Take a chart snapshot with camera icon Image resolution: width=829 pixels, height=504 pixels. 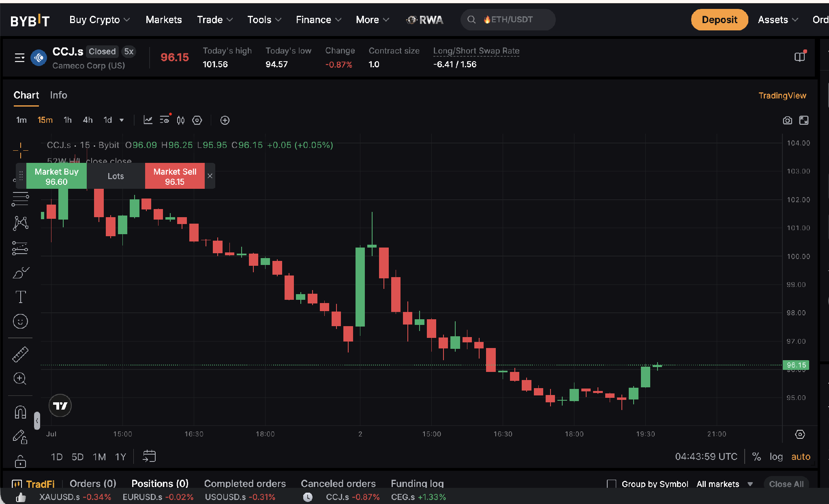pos(787,120)
